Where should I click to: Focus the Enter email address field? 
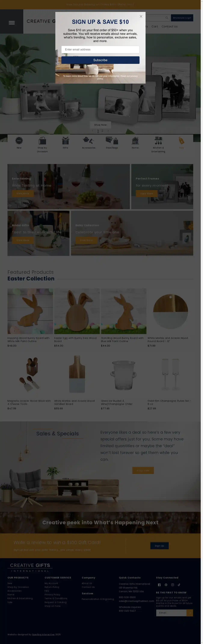[x=100, y=50]
